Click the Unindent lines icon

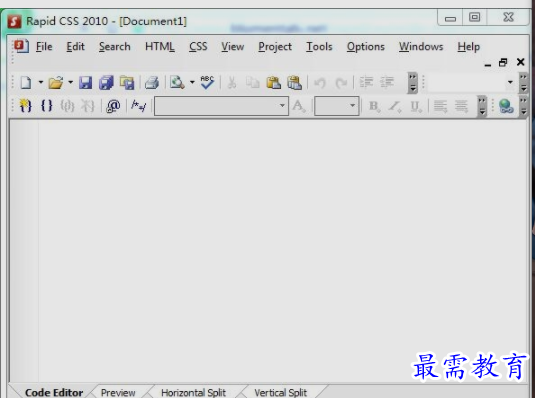pyautogui.click(x=387, y=82)
